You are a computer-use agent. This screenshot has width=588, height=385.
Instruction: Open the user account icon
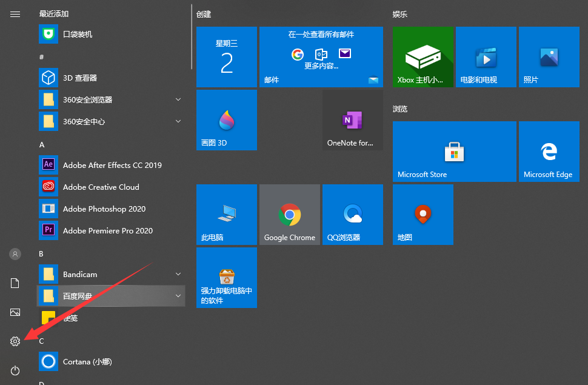click(x=15, y=254)
